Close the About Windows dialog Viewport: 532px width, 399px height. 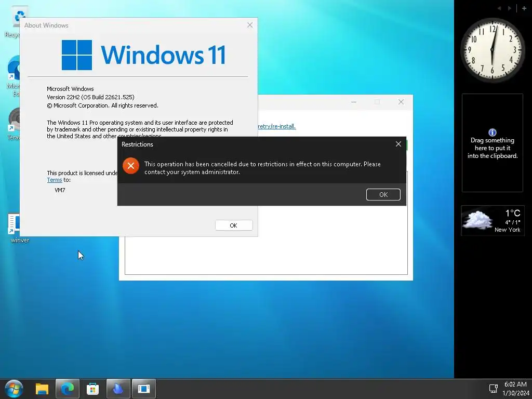pos(250,25)
